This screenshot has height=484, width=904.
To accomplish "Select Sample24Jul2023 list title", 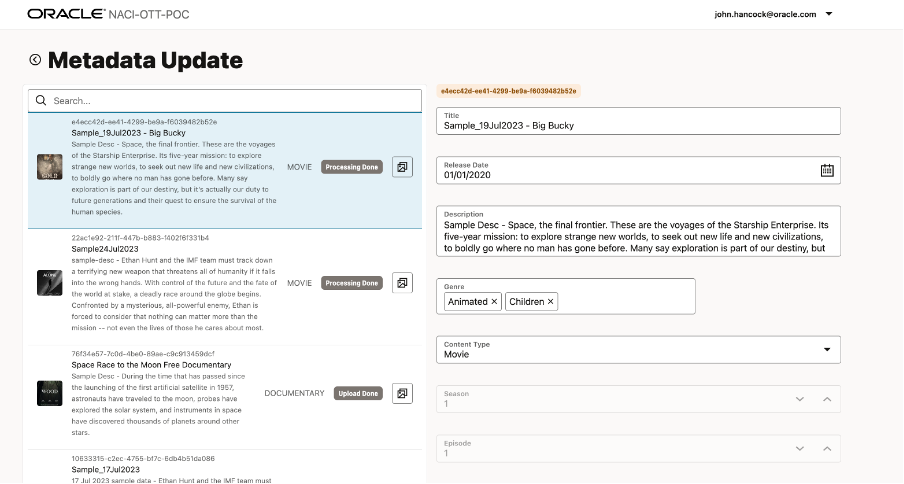I will 105,249.
